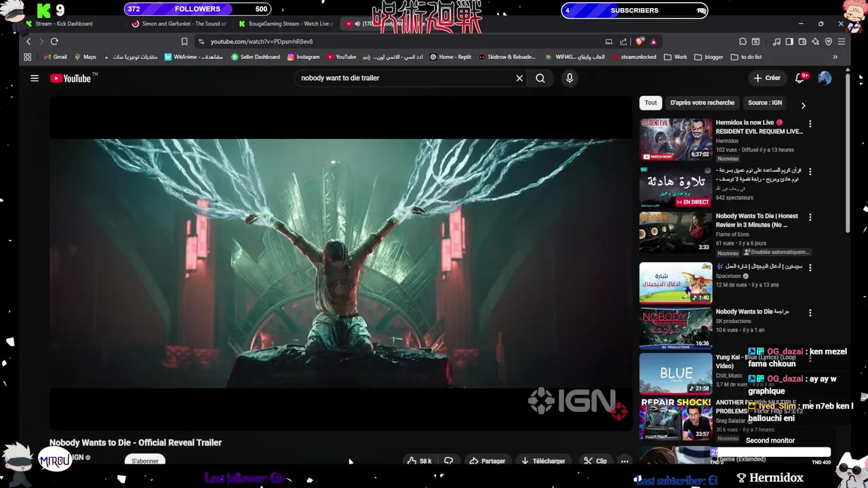
Task: Open the bookmarks apps grid icon
Action: click(x=28, y=57)
